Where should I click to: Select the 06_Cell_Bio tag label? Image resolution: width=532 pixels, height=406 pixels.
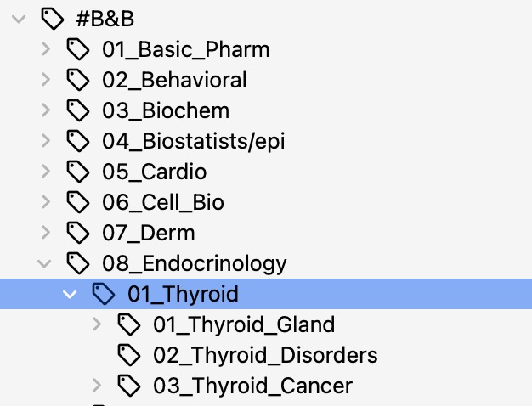pyautogui.click(x=163, y=203)
